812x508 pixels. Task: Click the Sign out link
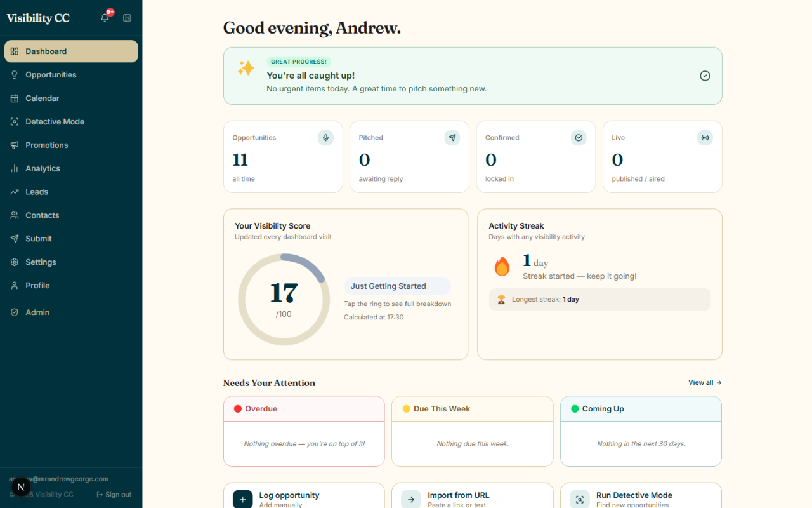coord(114,495)
